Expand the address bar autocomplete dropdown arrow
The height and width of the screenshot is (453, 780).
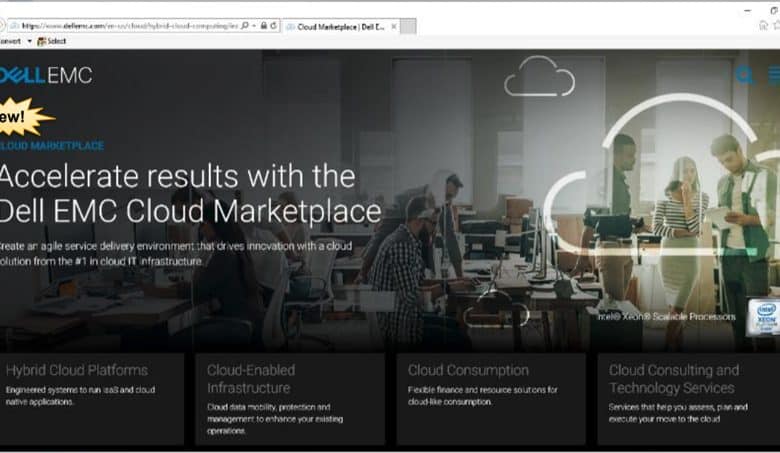click(x=254, y=25)
